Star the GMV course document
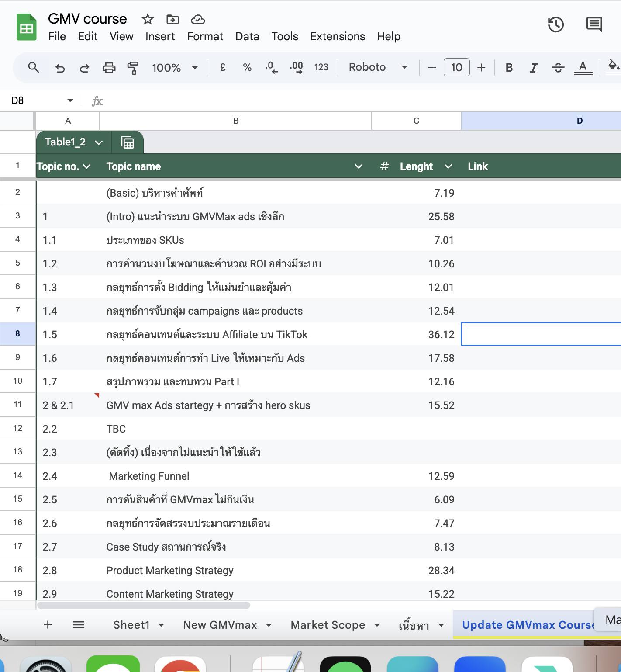 pos(148,19)
